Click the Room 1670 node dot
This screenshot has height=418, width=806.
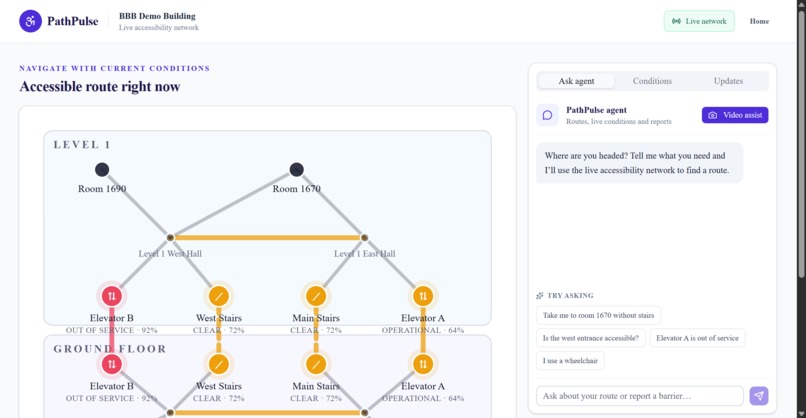click(296, 169)
